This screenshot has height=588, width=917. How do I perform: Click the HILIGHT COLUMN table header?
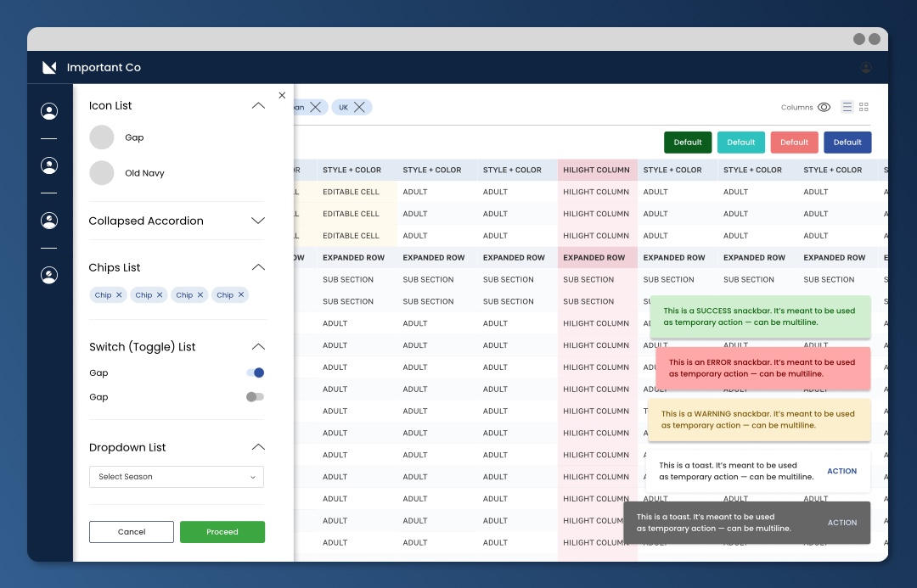(597, 170)
